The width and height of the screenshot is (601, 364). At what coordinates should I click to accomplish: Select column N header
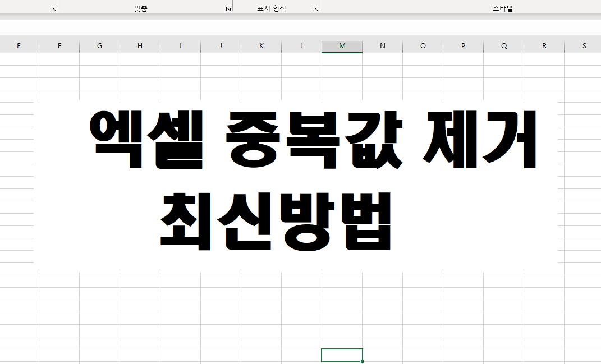(x=382, y=45)
